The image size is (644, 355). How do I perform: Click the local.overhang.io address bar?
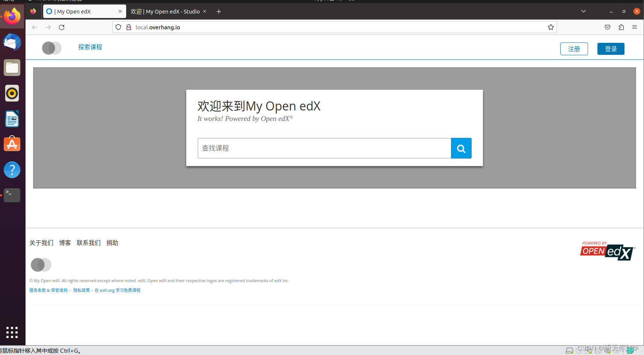pyautogui.click(x=334, y=27)
